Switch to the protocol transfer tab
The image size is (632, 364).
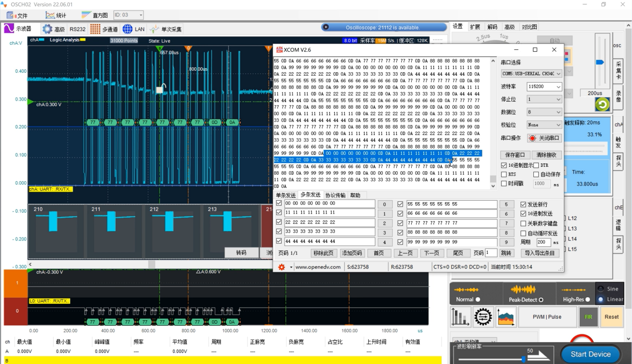tap(335, 195)
